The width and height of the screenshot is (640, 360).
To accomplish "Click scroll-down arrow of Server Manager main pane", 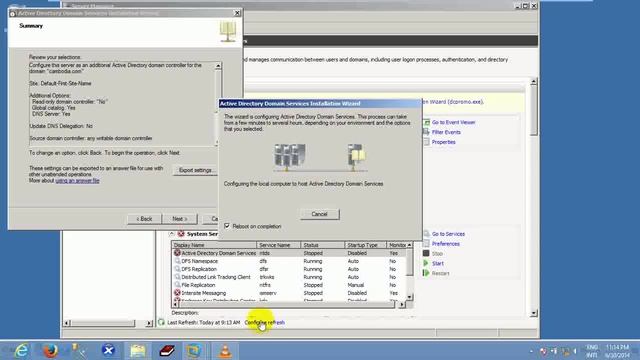I will [533, 313].
